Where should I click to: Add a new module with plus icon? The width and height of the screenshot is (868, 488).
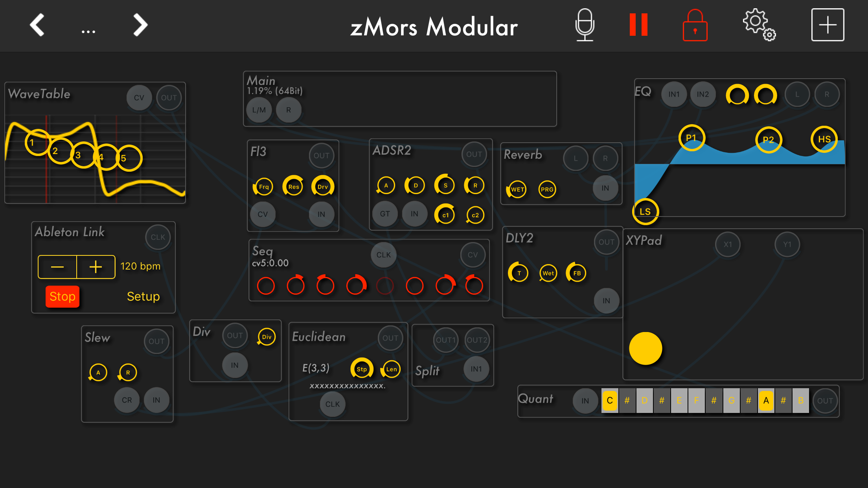click(828, 25)
